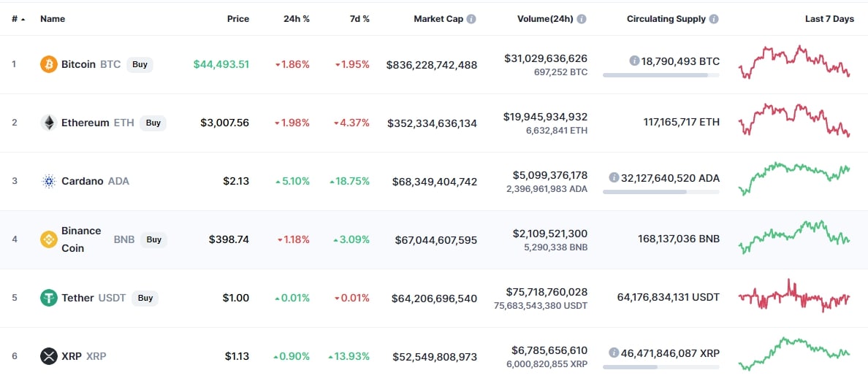Sort table by Name column header
Image resolution: width=868 pixels, height=381 pixels.
click(53, 19)
